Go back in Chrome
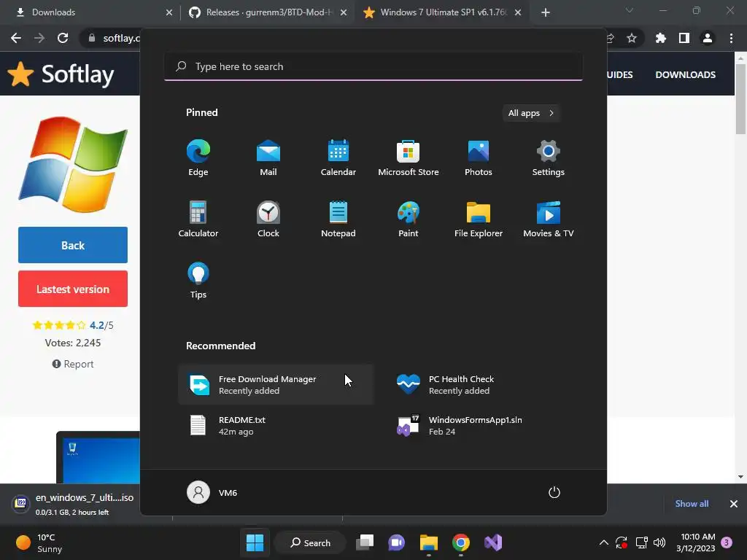 16,38
